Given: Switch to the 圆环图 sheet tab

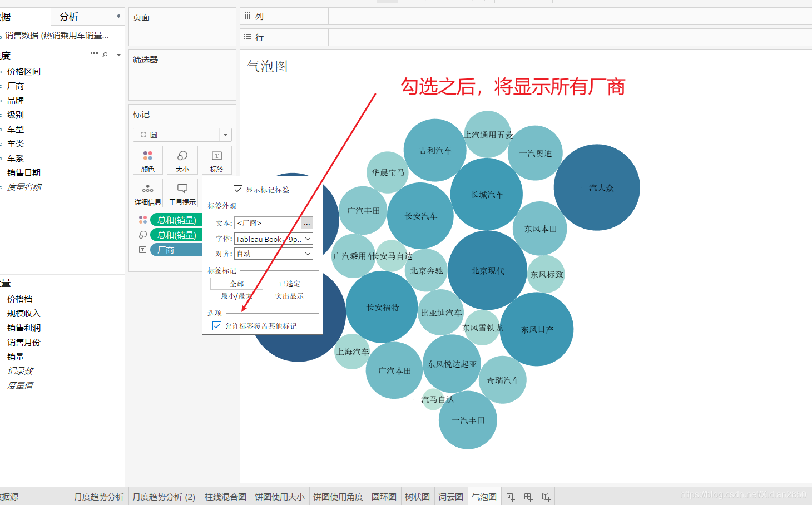Looking at the screenshot, I should (x=384, y=497).
